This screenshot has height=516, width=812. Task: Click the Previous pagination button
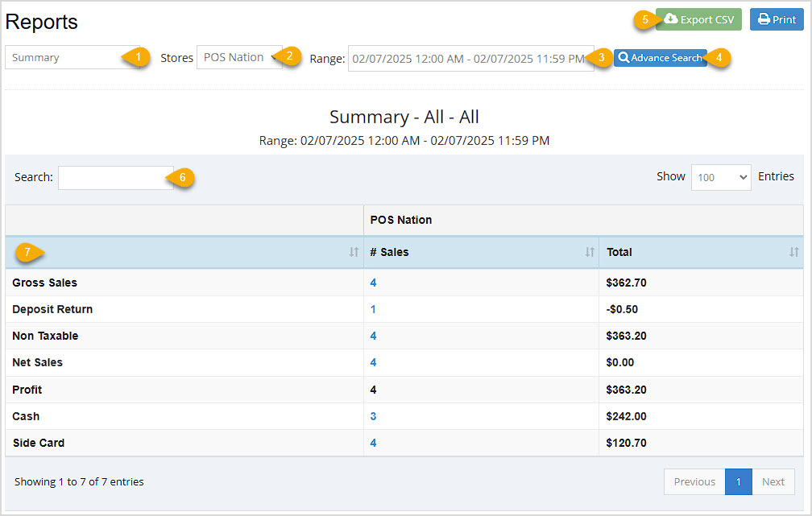pos(694,481)
